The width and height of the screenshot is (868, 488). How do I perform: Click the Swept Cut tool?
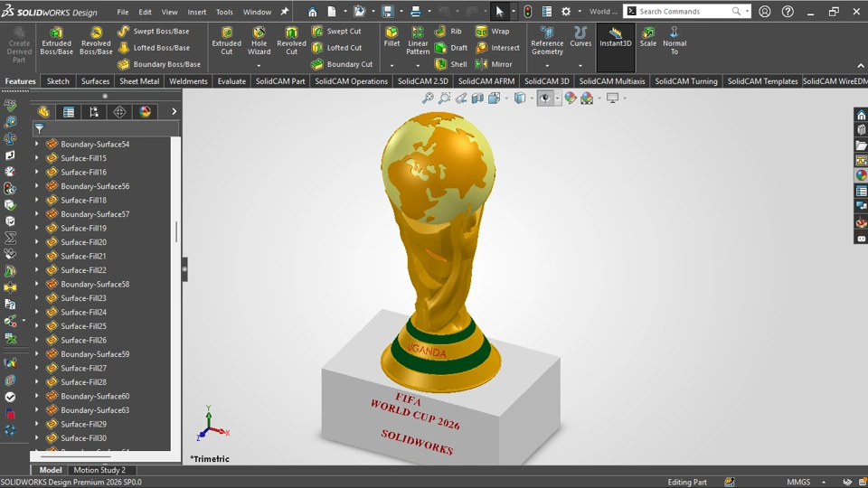(336, 32)
